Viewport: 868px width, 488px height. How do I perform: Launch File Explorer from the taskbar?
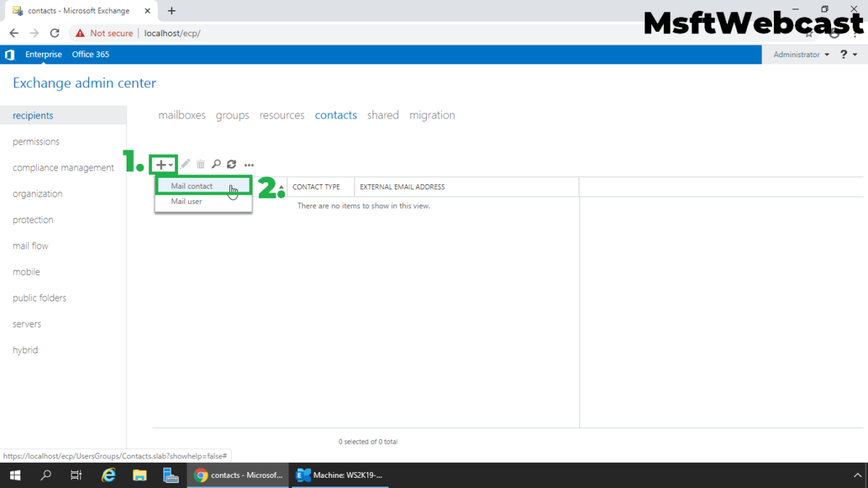pos(140,475)
